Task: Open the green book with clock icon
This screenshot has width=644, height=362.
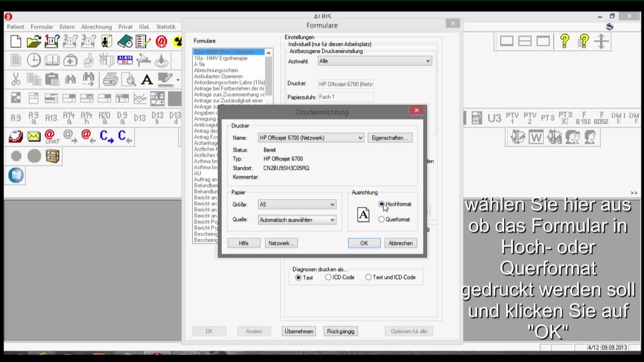Action: click(x=125, y=41)
